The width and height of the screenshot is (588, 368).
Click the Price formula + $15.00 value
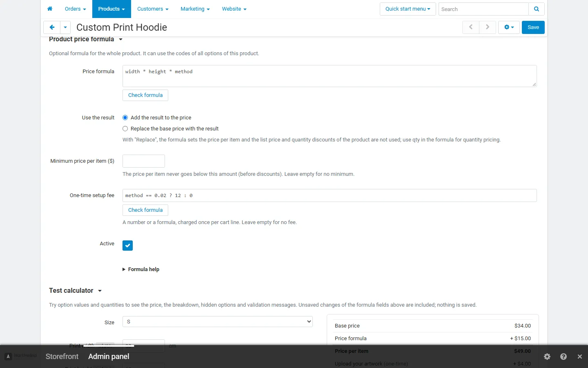[x=521, y=339]
